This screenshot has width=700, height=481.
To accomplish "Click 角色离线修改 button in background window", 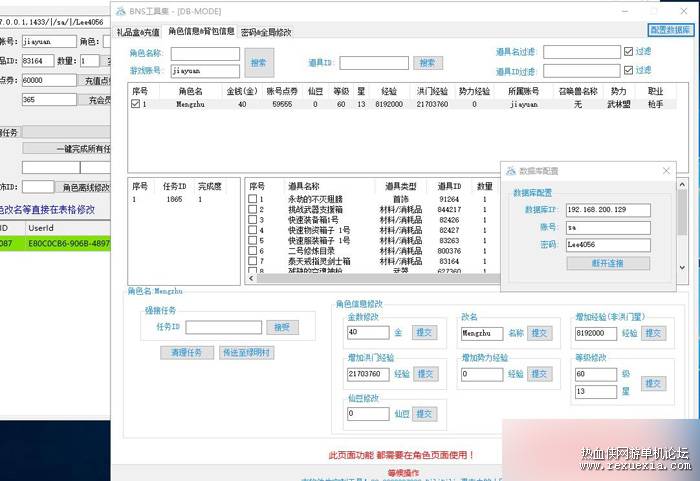I will (x=84, y=188).
